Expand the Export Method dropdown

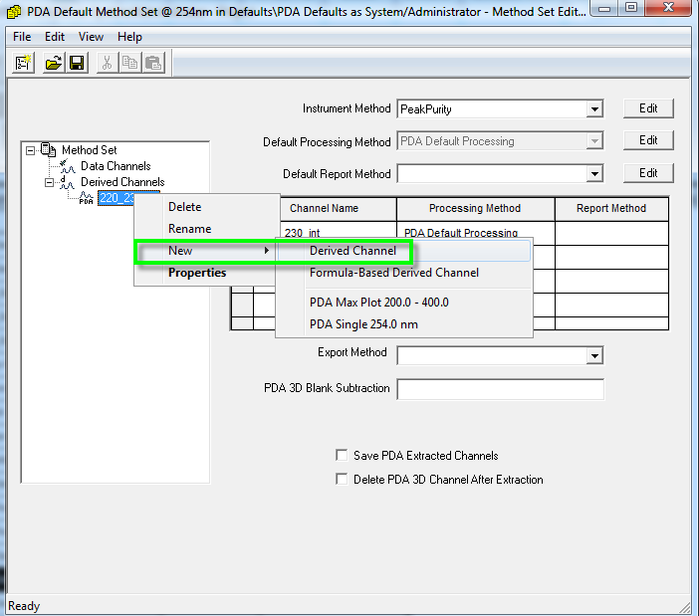click(x=594, y=355)
